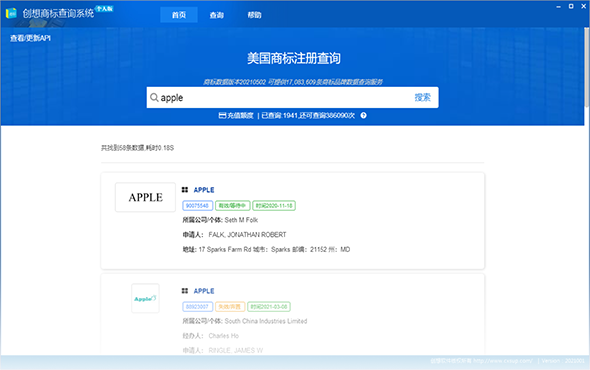Click the database version info line
590x370 pixels.
click(293, 82)
